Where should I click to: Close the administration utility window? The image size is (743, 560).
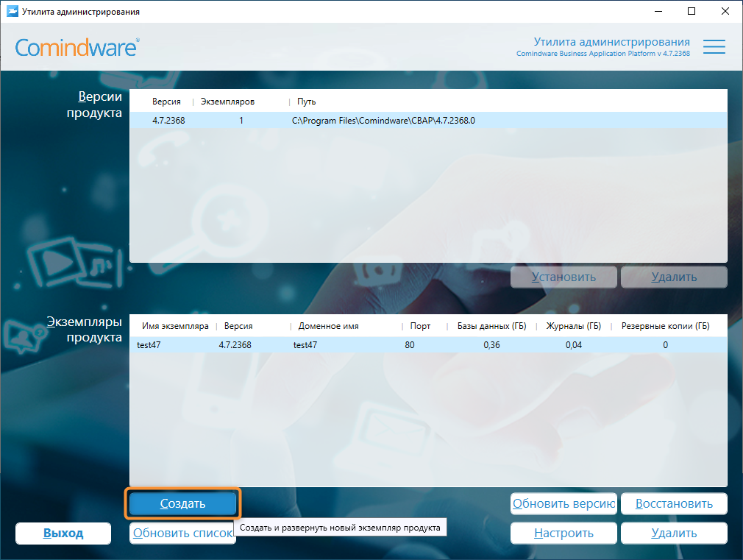pos(725,11)
